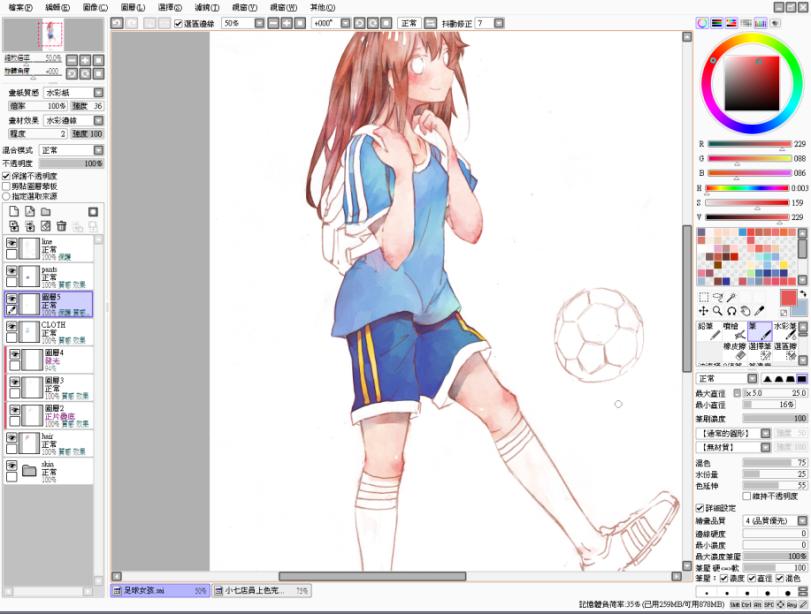Open the +000° rotation angle dropdown

pyautogui.click(x=345, y=23)
